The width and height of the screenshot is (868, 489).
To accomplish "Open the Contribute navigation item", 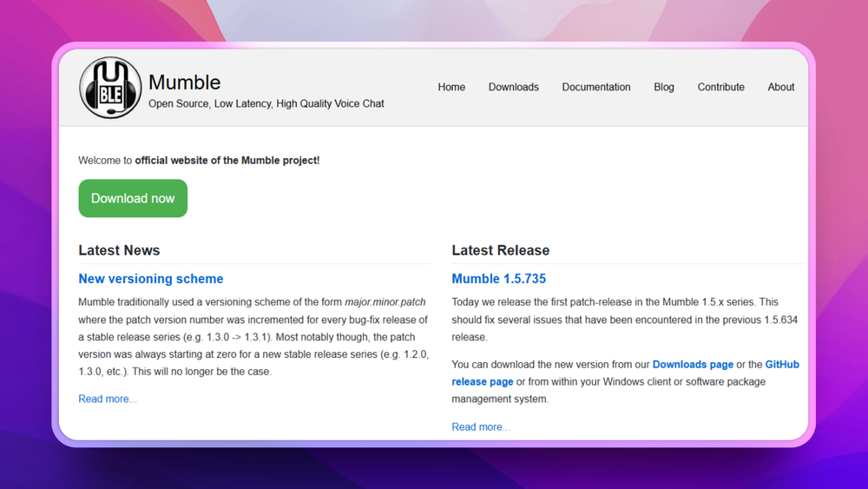I will point(720,87).
